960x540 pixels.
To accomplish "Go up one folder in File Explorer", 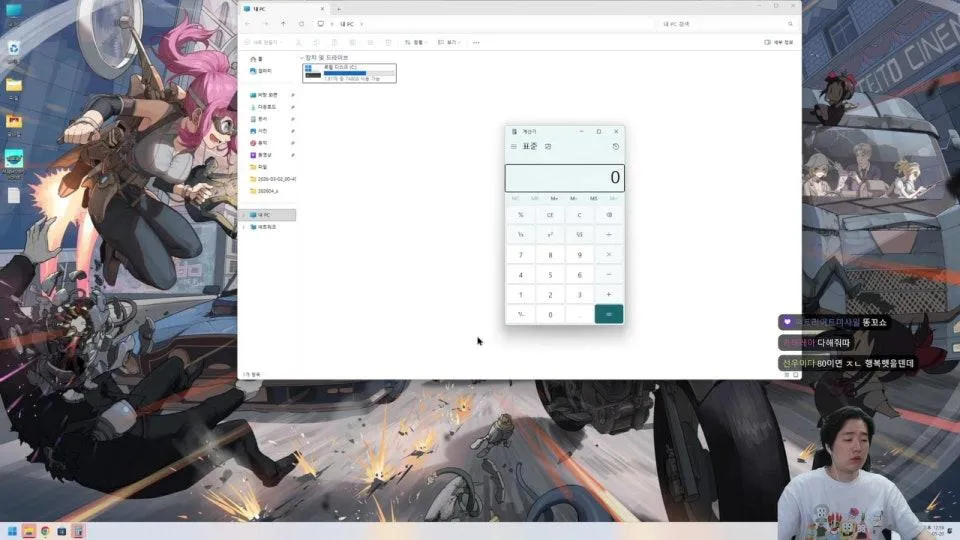I will point(283,24).
